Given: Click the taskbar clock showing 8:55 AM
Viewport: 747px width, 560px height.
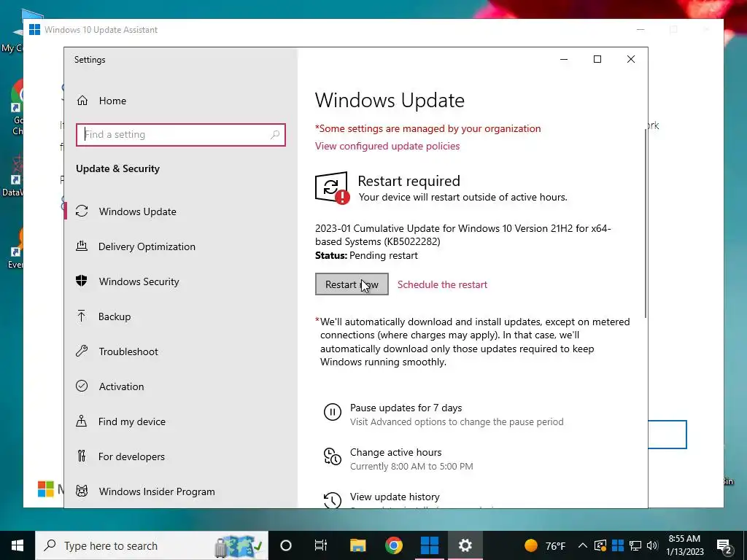Looking at the screenshot, I should [x=684, y=545].
